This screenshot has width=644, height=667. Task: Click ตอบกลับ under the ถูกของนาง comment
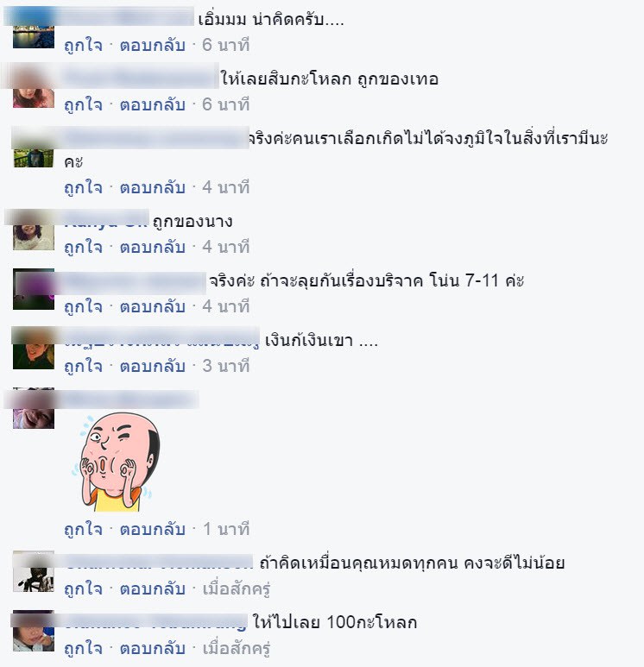click(153, 247)
